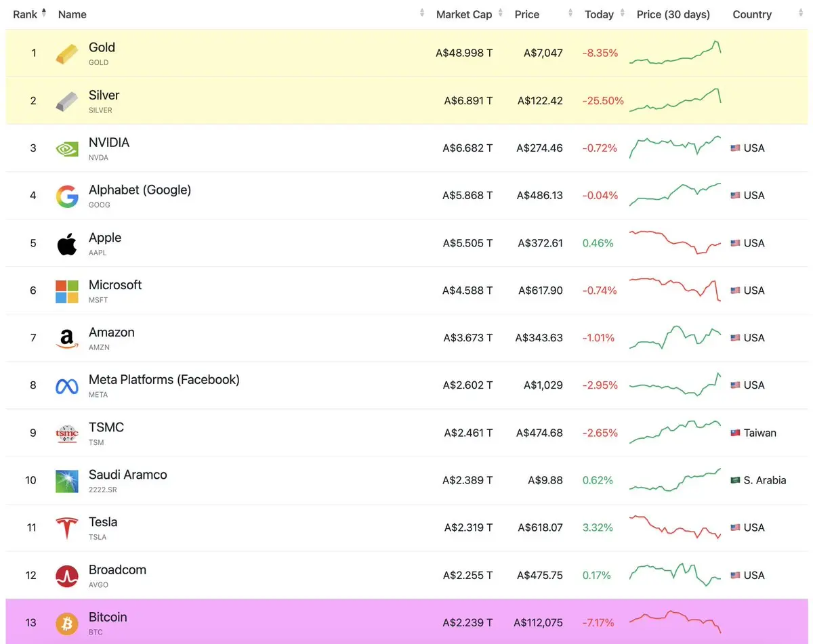Click the Alphabet Google logo

(66, 196)
